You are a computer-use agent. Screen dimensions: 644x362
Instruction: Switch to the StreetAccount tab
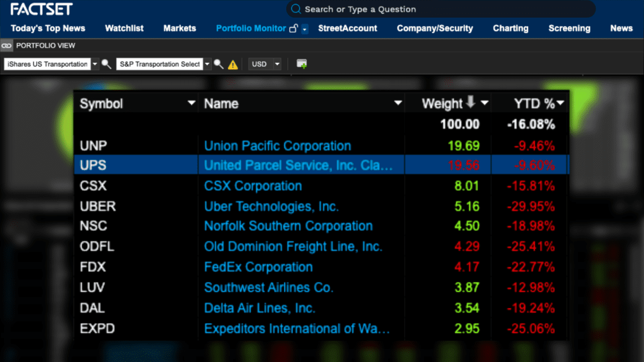click(x=347, y=28)
